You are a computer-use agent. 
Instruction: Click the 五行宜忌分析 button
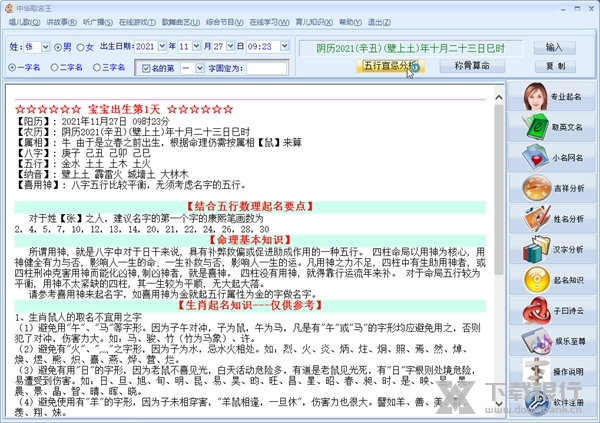pos(390,66)
